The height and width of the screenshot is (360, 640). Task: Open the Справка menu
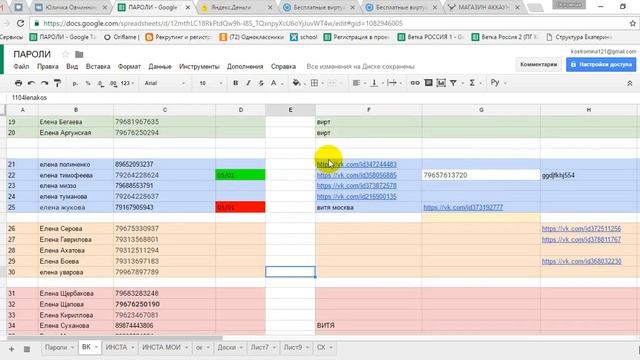click(x=283, y=67)
